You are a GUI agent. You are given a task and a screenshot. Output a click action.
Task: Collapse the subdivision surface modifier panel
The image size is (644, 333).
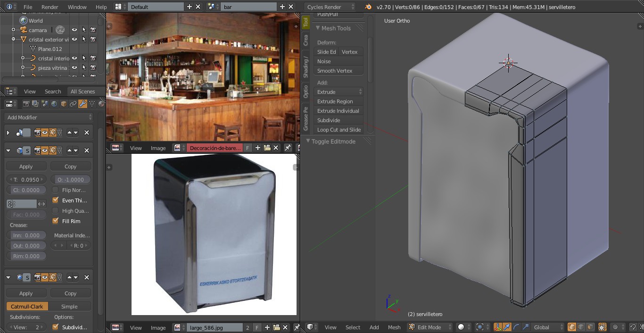tap(8, 277)
